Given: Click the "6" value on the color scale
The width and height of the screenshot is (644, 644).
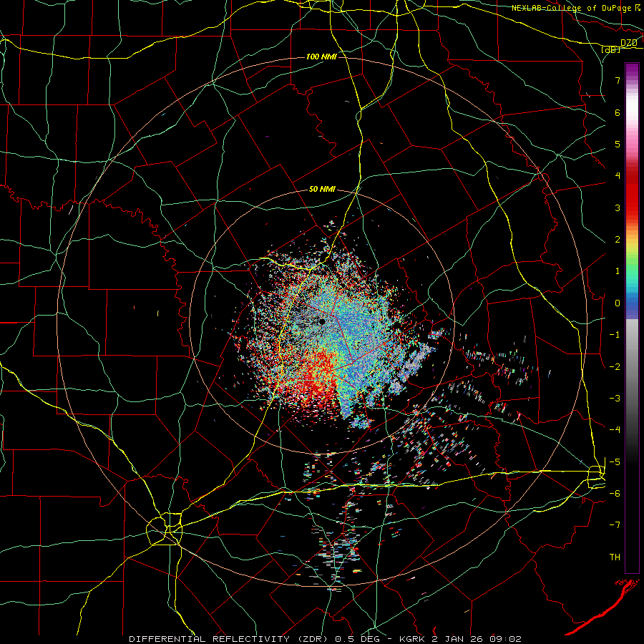Looking at the screenshot, I should click(618, 112).
